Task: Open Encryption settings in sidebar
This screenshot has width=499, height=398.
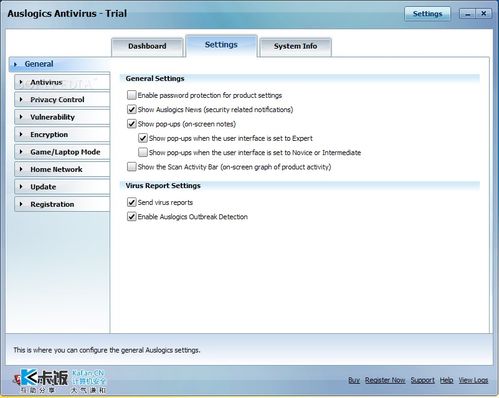Action: (62, 134)
